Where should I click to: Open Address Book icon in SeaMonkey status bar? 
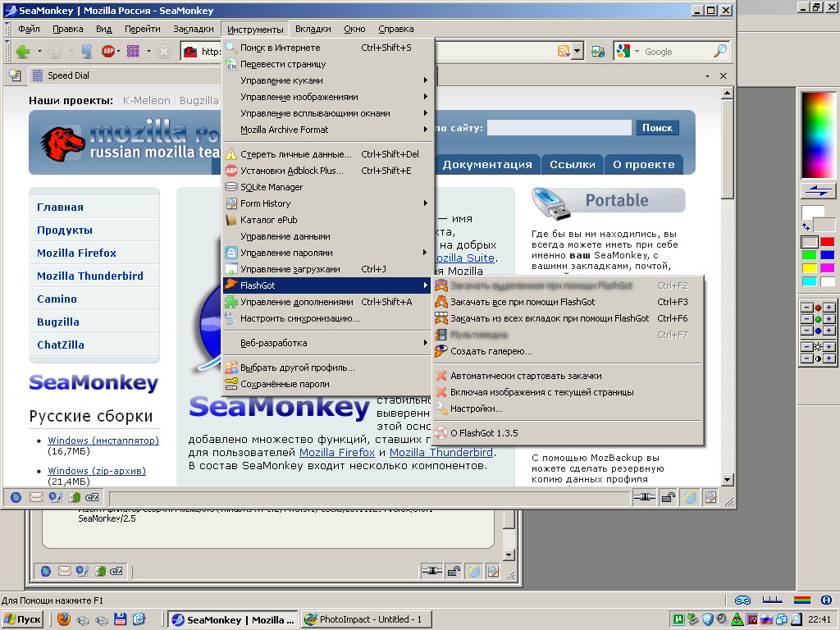[x=74, y=498]
